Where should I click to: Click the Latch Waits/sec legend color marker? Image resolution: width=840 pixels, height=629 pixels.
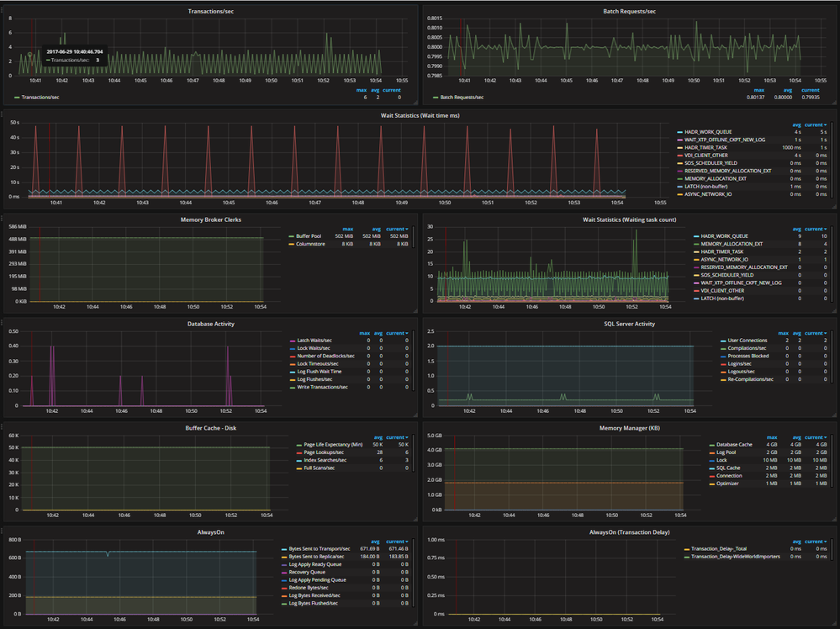coord(293,341)
